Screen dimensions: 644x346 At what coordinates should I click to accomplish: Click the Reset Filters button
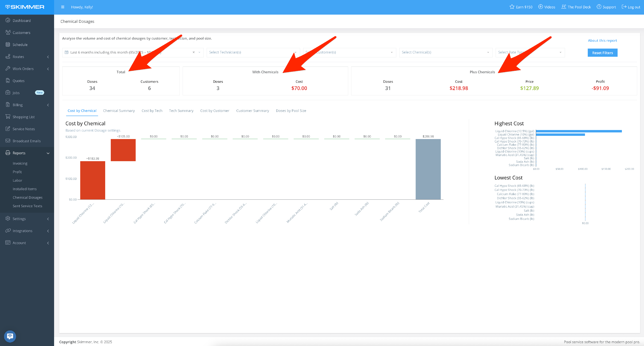point(602,53)
